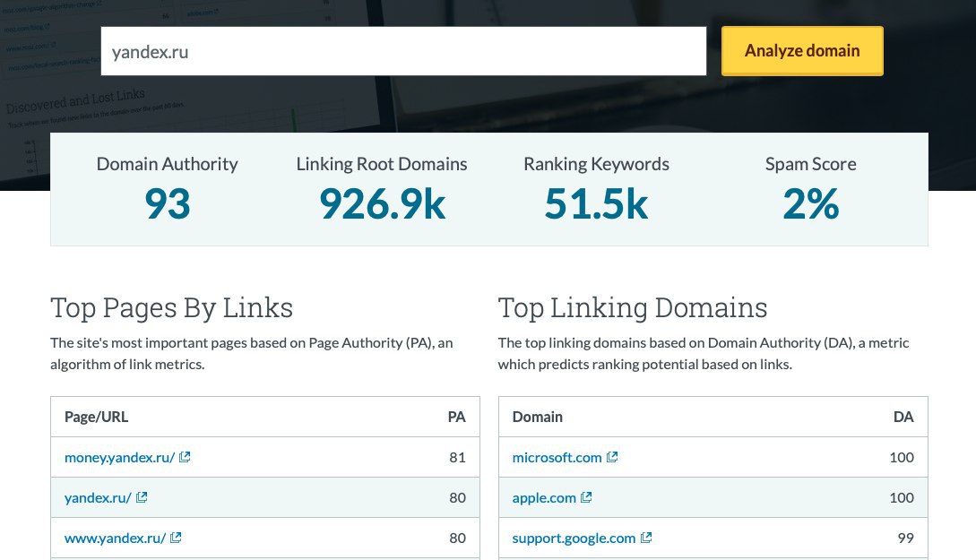Select the Spam Score value 2%
This screenshot has height=560, width=976.
[x=811, y=204]
